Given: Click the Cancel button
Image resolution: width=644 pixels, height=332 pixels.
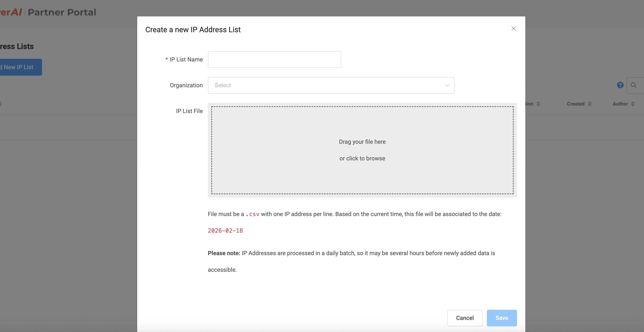Looking at the screenshot, I should click(x=465, y=318).
